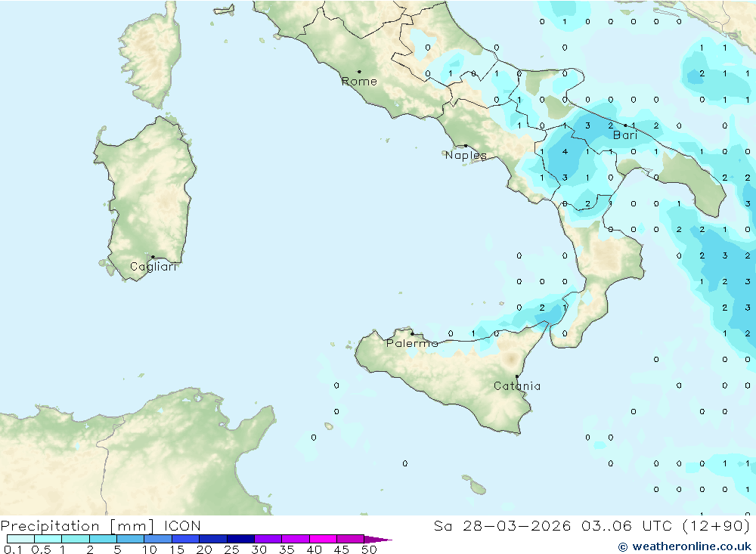Click the Sa 28-03-2026 date text

coord(502,526)
